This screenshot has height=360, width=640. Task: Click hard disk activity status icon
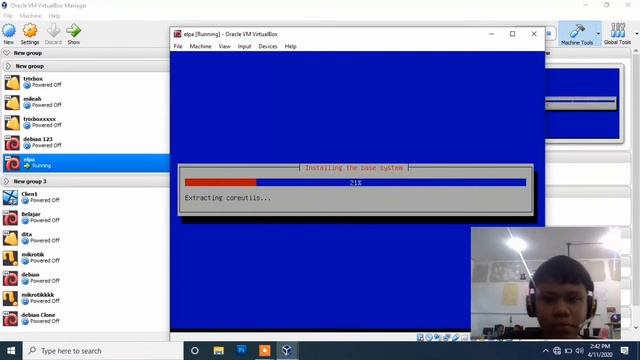pyautogui.click(x=420, y=337)
